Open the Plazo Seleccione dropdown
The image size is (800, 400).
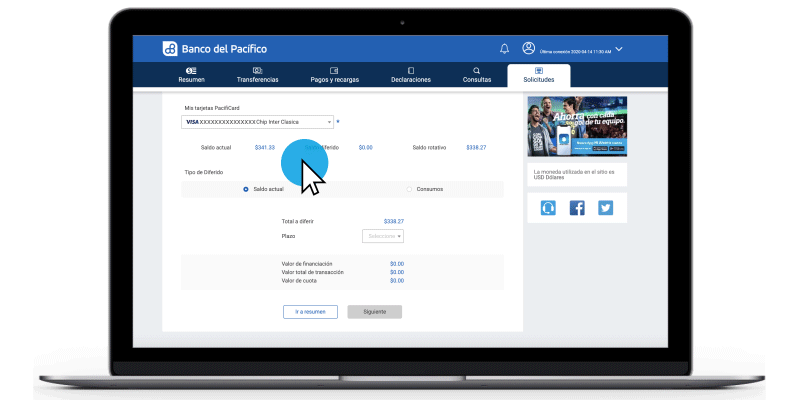point(383,236)
